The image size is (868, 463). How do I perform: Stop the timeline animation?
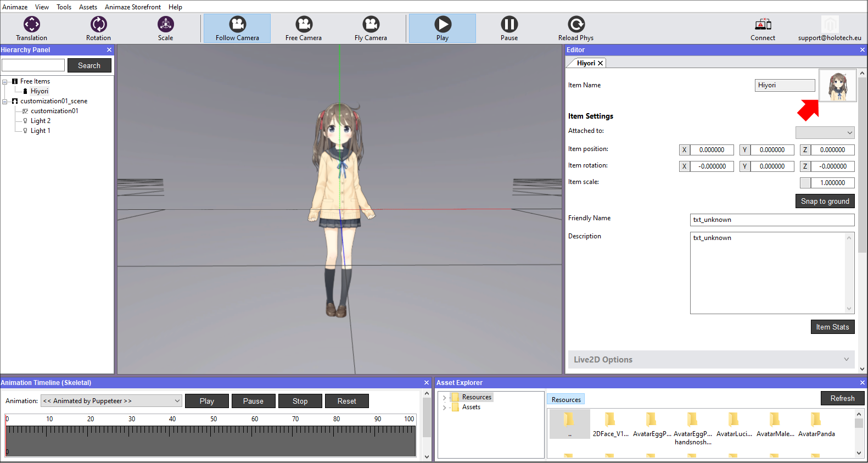tap(300, 401)
